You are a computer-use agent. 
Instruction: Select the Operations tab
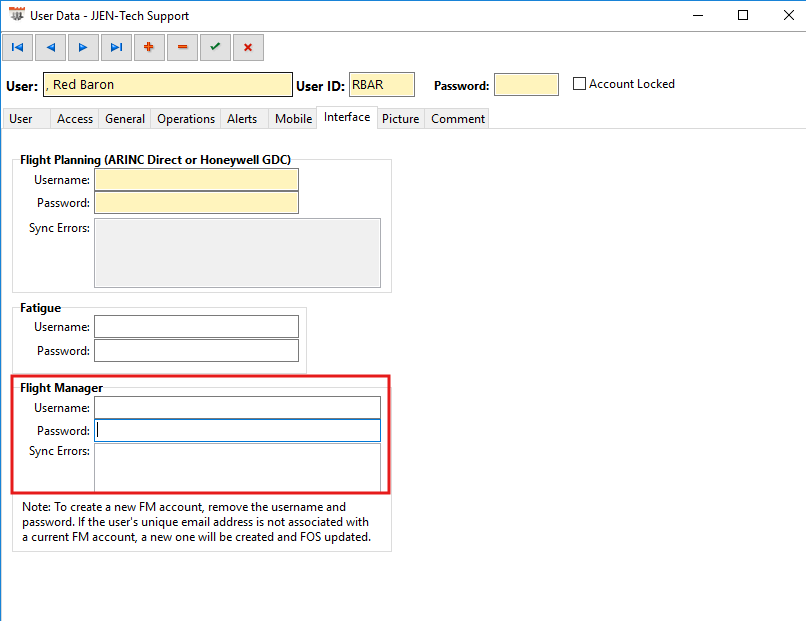(x=186, y=119)
